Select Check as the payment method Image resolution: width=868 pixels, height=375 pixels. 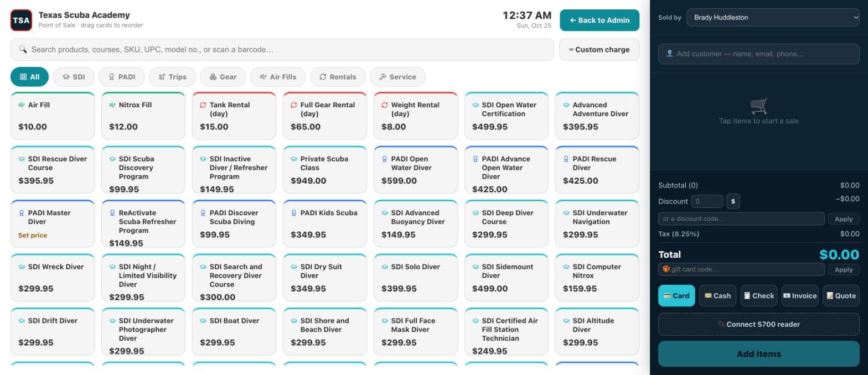point(759,295)
